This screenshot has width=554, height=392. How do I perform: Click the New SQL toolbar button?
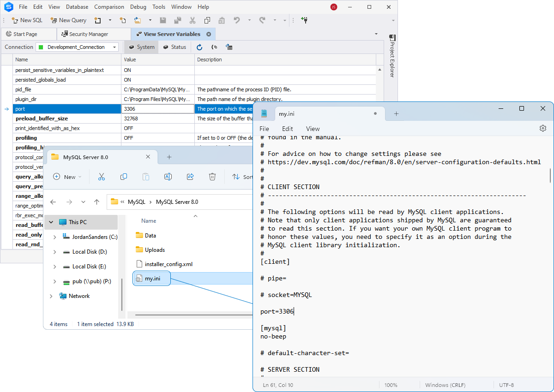27,20
